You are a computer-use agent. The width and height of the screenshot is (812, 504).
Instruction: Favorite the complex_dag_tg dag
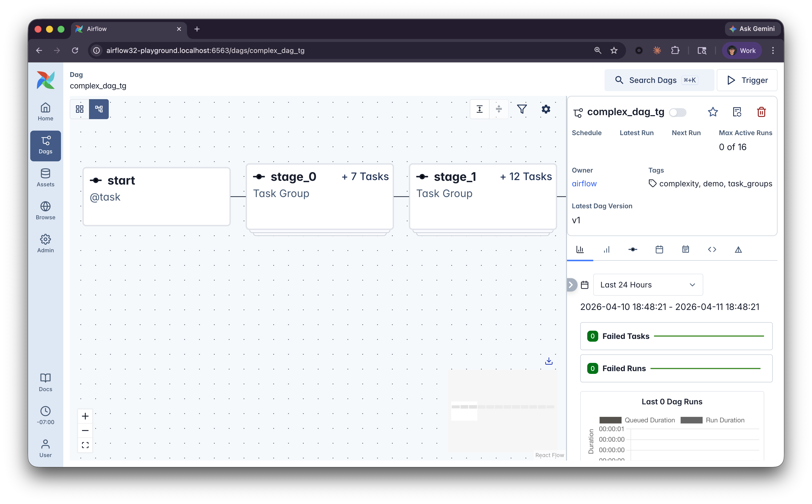712,112
